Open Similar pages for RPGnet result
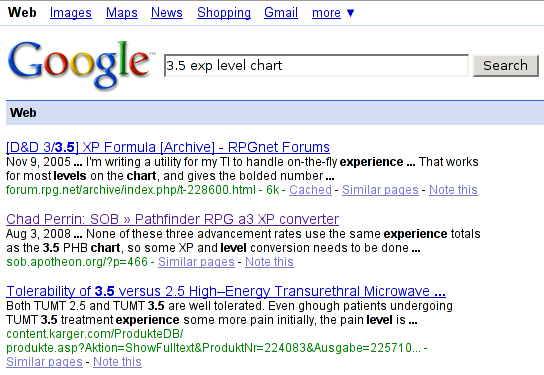The width and height of the screenshot is (544, 375). click(380, 190)
